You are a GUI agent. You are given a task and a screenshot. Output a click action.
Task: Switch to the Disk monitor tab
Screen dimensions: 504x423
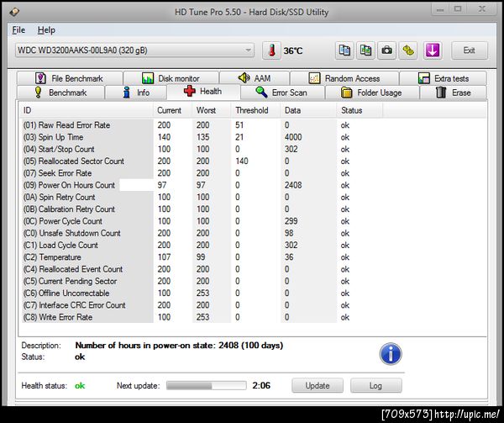coord(171,78)
